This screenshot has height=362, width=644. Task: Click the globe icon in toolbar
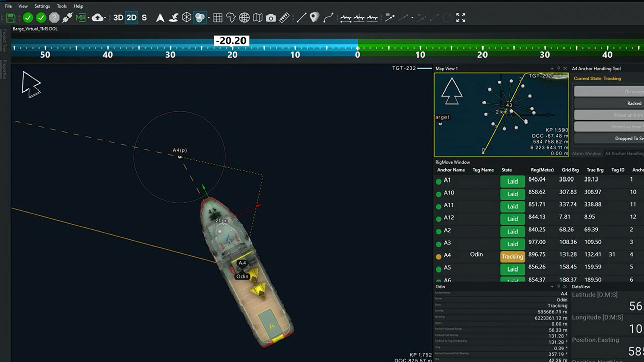point(245,18)
